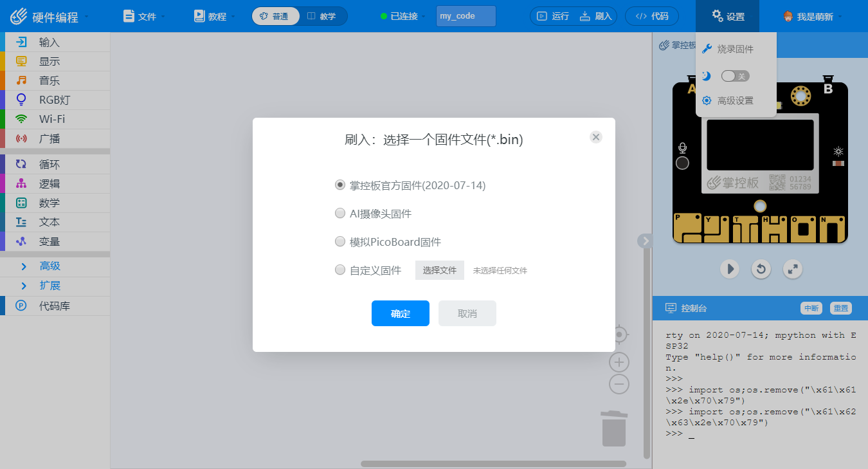Expand the 扩展 category

[55, 286]
